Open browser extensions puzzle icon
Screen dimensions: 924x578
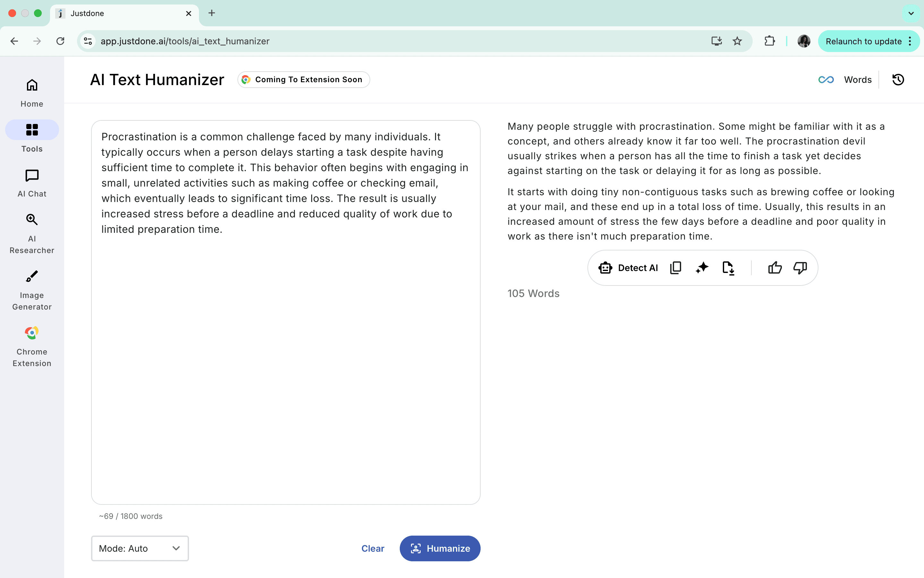[x=770, y=41]
